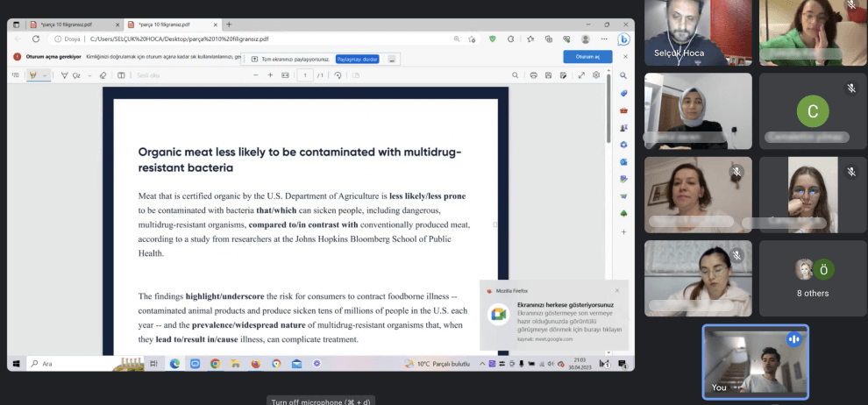Select the Çiz (Draw) pen tool
The image size is (868, 405).
tap(71, 75)
